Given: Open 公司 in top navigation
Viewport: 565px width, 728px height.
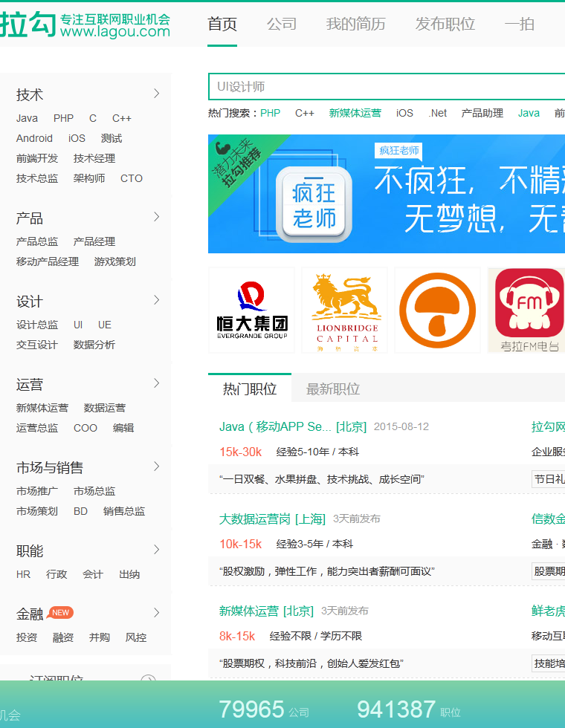Looking at the screenshot, I should click(x=282, y=24).
